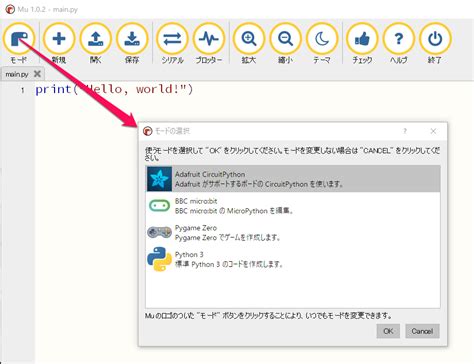Pick the Pygame Zero mode entry
The width and height of the screenshot is (474, 364).
293,232
